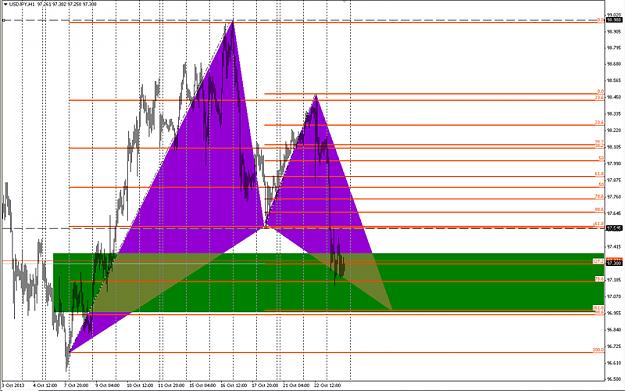Click the 21 Oct 04:00 time label
The image size is (625, 391).
coord(297,385)
